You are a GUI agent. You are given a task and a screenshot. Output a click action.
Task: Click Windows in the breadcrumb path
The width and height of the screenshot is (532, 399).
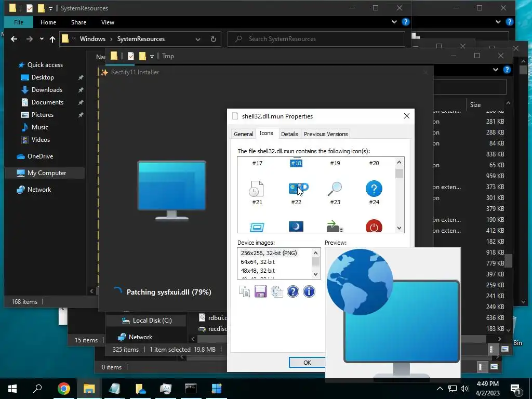click(92, 39)
